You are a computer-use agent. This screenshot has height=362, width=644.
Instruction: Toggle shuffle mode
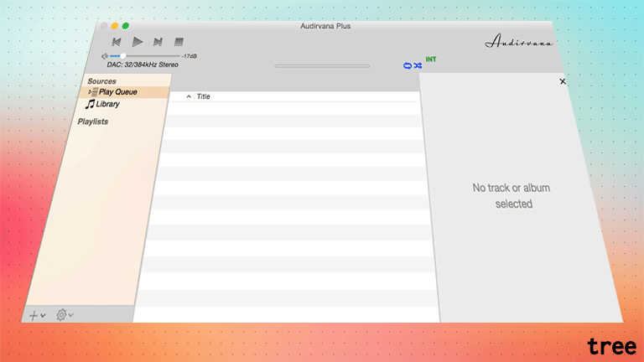click(418, 65)
